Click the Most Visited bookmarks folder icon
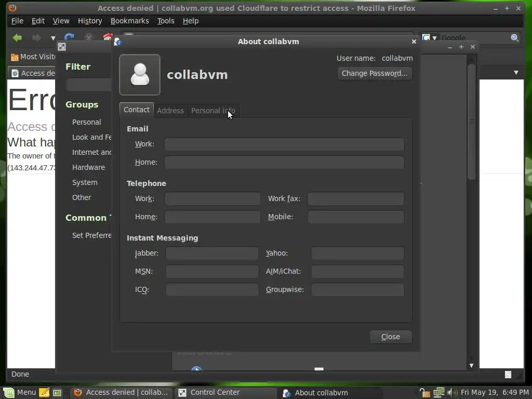The height and width of the screenshot is (399, 532). 15,57
